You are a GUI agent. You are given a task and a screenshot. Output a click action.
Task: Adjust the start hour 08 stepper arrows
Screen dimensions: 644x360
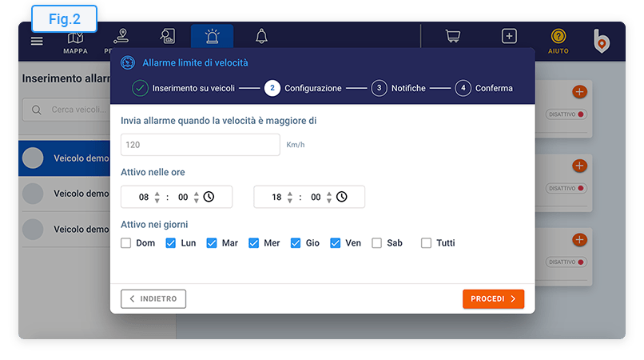tap(157, 197)
